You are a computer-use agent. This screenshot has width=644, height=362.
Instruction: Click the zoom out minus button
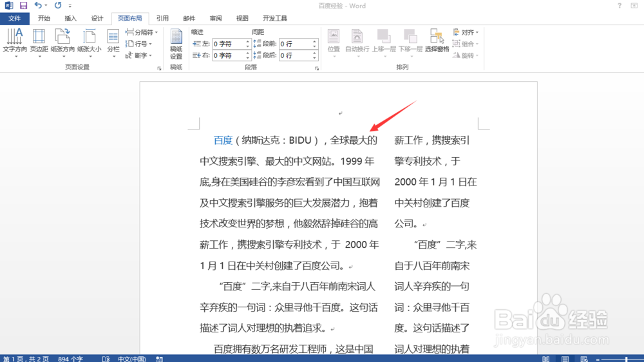[598, 359]
